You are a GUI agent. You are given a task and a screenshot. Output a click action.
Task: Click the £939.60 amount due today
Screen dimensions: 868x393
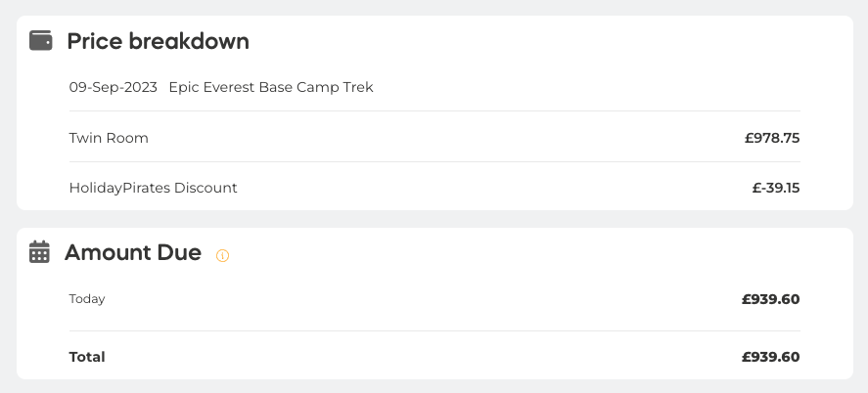pos(770,299)
